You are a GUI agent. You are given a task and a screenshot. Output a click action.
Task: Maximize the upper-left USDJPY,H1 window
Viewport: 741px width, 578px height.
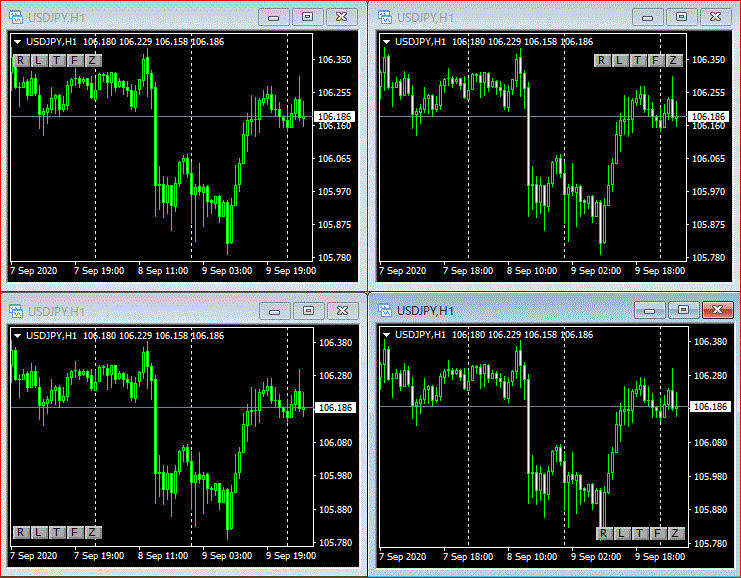(x=308, y=17)
